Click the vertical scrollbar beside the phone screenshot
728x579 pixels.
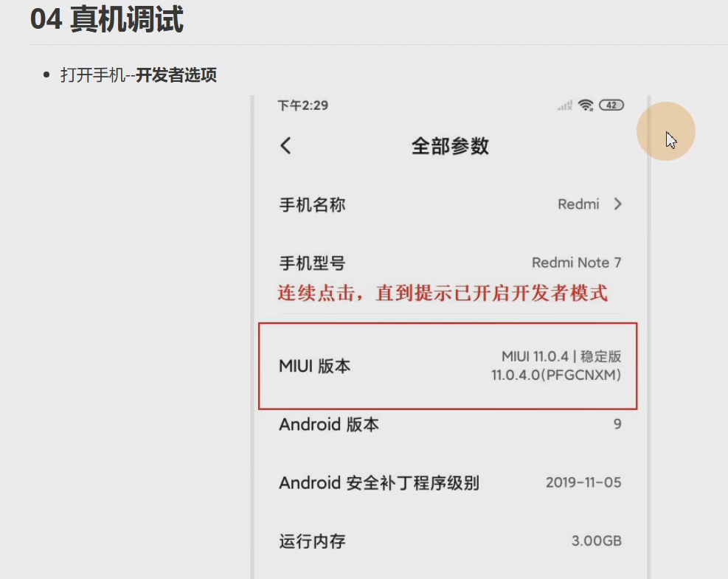point(648,332)
